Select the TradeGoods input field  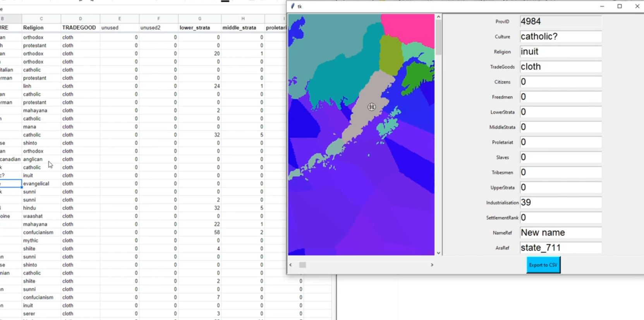click(x=561, y=67)
